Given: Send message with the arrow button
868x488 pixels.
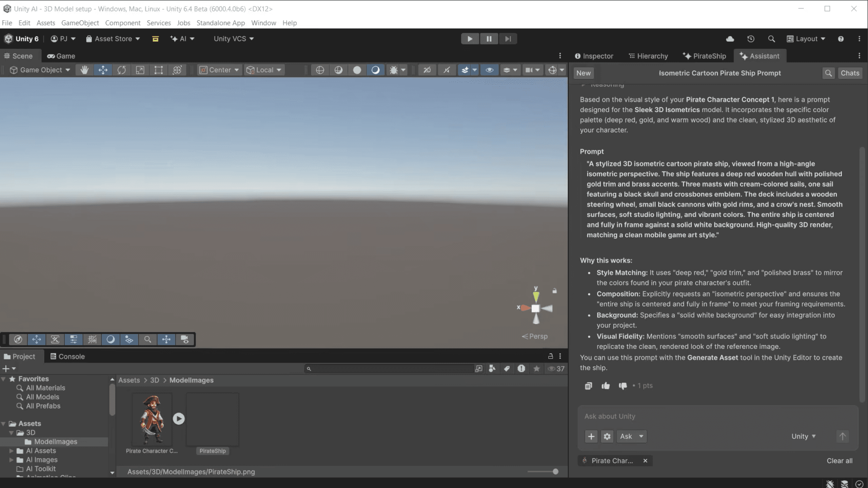Looking at the screenshot, I should pos(843,436).
